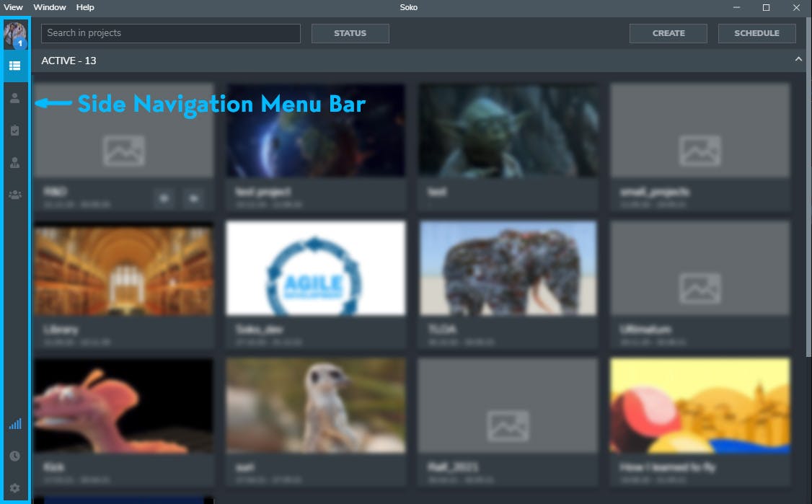Image resolution: width=812 pixels, height=504 pixels.
Task: Open settings gear icon in sidebar
Action: coord(15,488)
